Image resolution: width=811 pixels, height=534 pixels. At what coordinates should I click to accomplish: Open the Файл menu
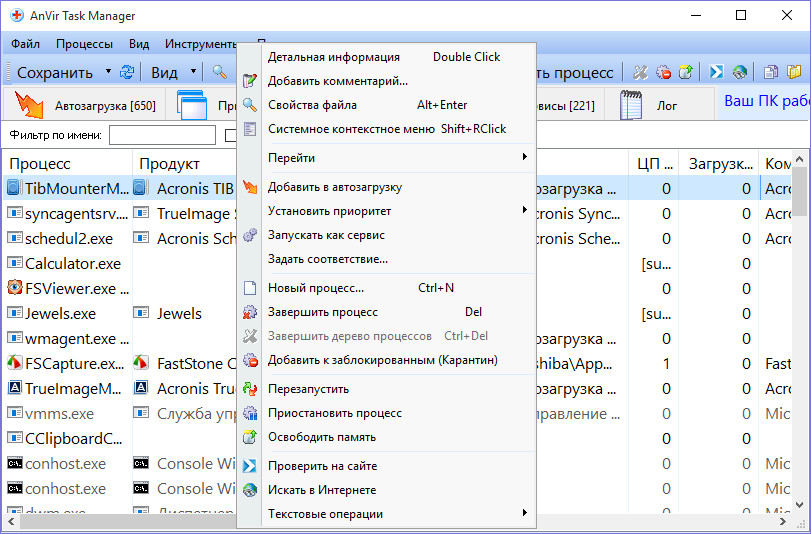(x=25, y=44)
